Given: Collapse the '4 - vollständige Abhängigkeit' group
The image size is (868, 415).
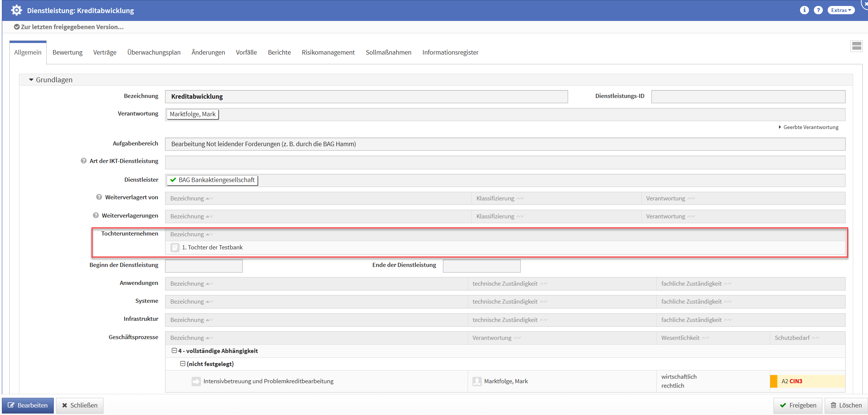Looking at the screenshot, I should click(x=174, y=351).
